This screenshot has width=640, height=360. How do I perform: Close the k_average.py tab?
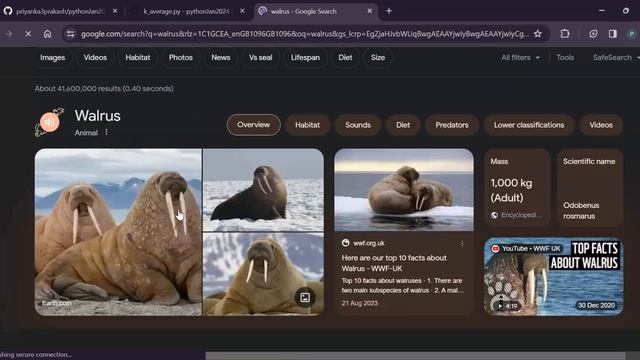[x=242, y=11]
